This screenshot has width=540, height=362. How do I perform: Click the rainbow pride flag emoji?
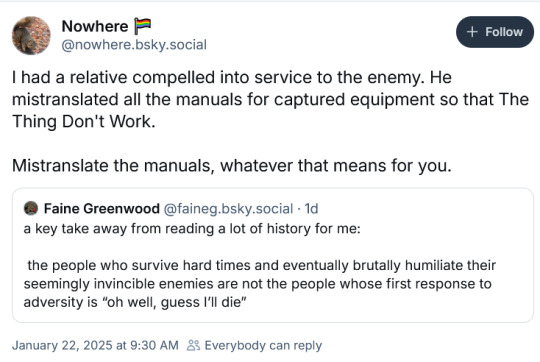coord(143,26)
